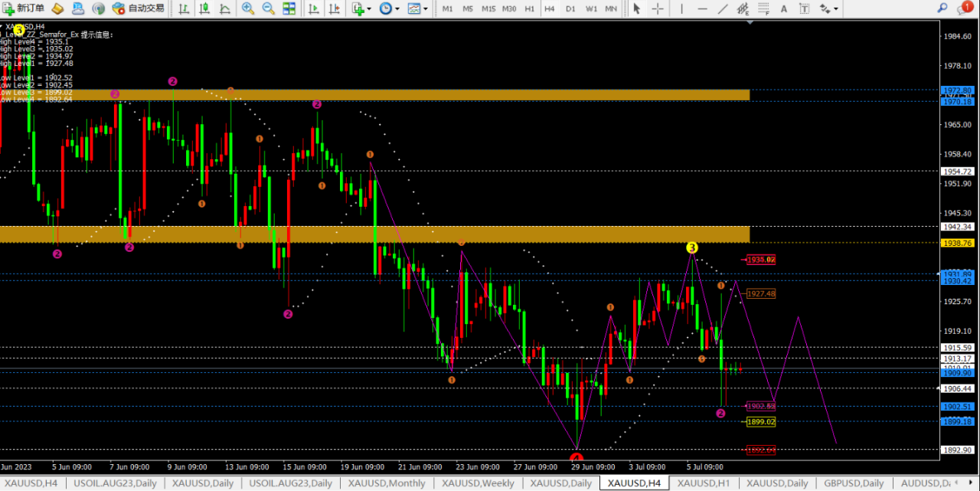The width and height of the screenshot is (980, 491).
Task: Open the search magnifier at top right
Action: [942, 8]
